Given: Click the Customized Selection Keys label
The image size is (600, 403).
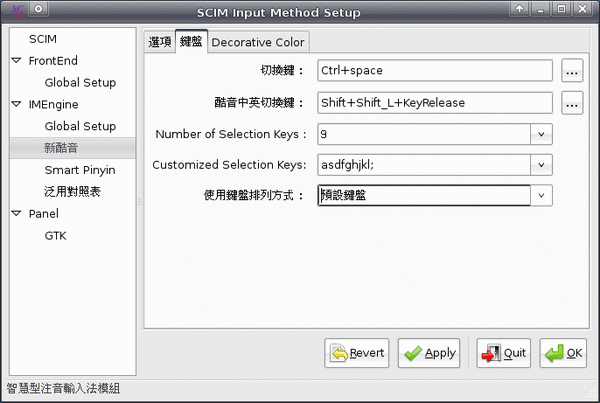Looking at the screenshot, I should [229, 165].
